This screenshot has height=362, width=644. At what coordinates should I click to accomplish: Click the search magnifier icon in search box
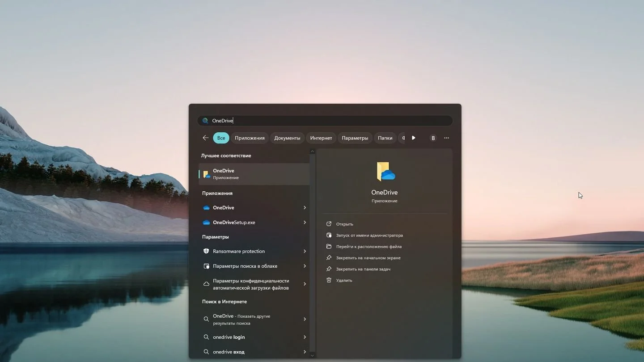point(205,121)
